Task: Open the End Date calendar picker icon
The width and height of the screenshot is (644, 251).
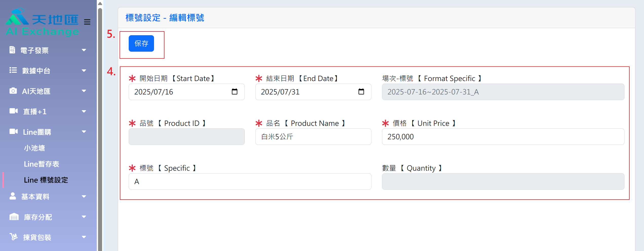Action: click(x=361, y=92)
